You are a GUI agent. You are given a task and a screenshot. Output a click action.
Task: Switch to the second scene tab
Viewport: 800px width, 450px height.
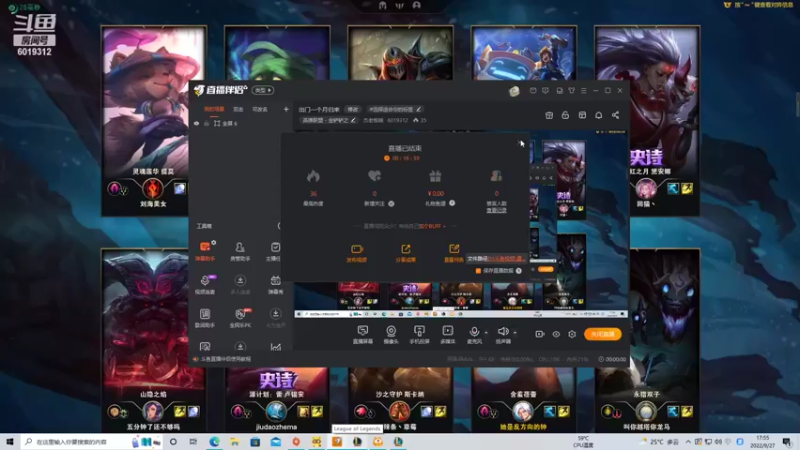(x=238, y=109)
